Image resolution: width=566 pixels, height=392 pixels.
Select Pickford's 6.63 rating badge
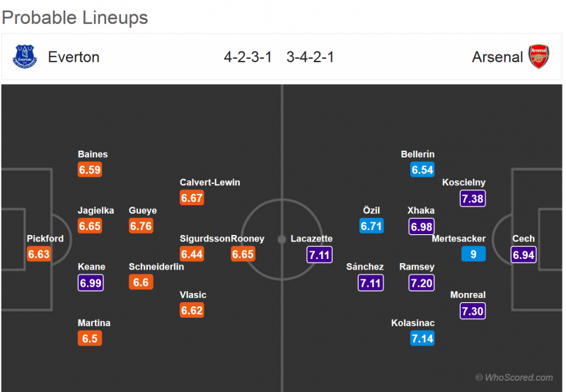point(39,254)
